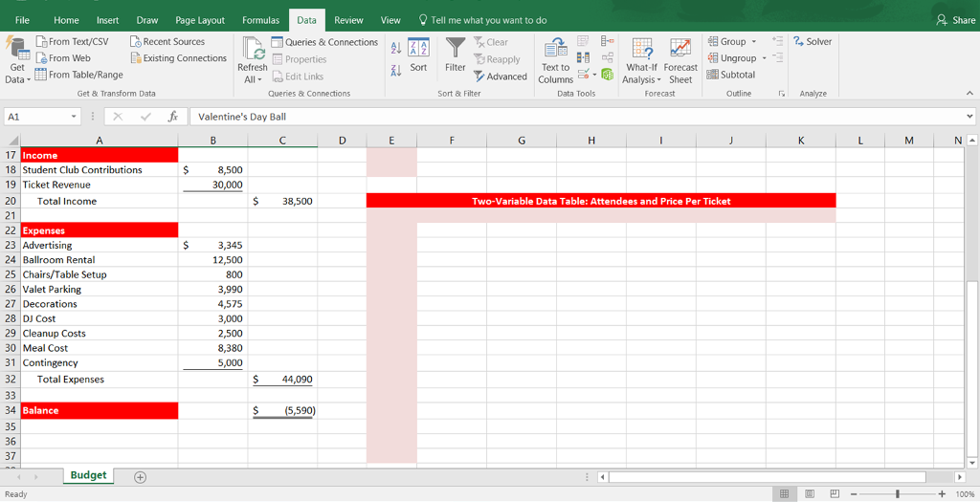The image size is (980, 502).
Task: Open the File menu
Action: coord(23,20)
